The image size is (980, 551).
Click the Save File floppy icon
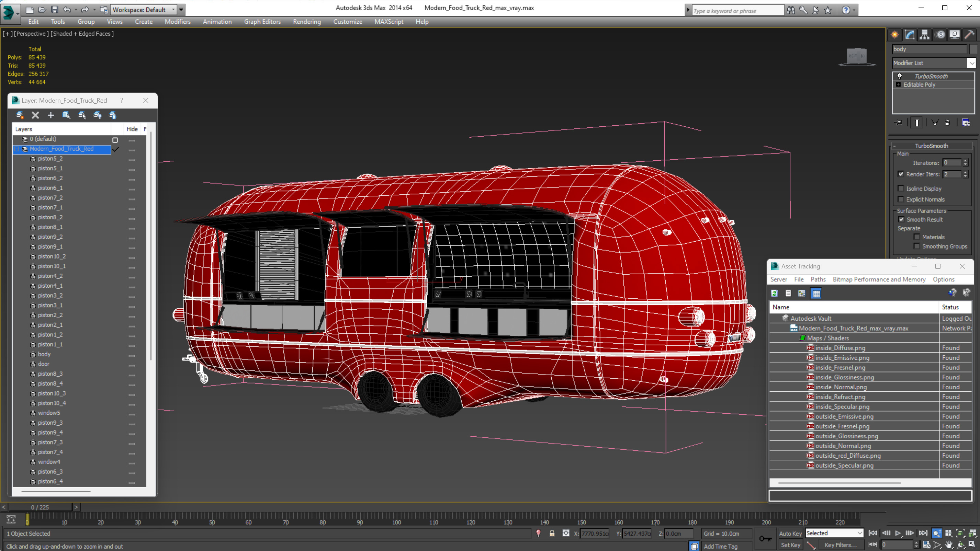point(54,10)
